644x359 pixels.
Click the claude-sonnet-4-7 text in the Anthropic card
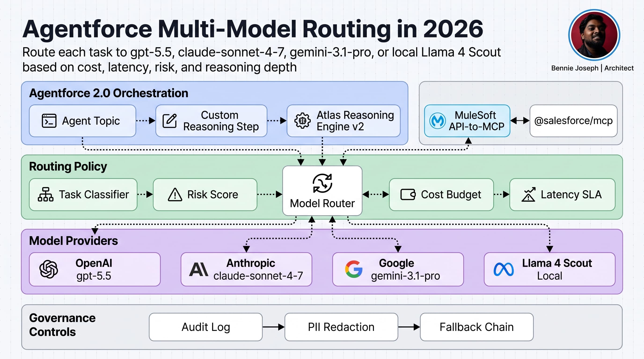point(258,276)
